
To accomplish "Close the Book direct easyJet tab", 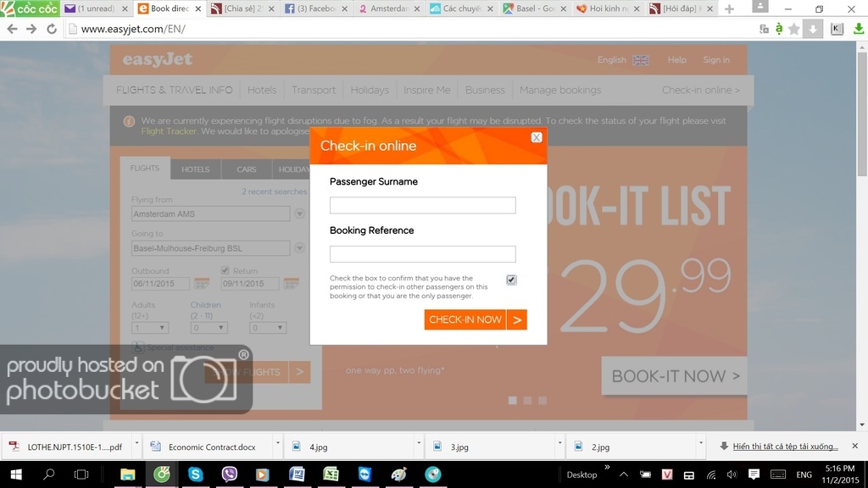I will tap(198, 8).
